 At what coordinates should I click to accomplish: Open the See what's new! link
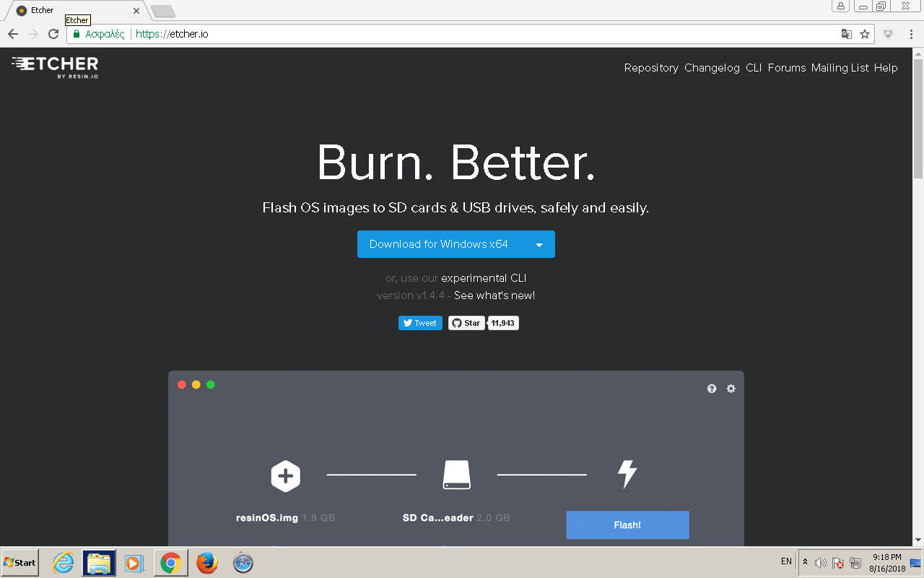click(494, 296)
